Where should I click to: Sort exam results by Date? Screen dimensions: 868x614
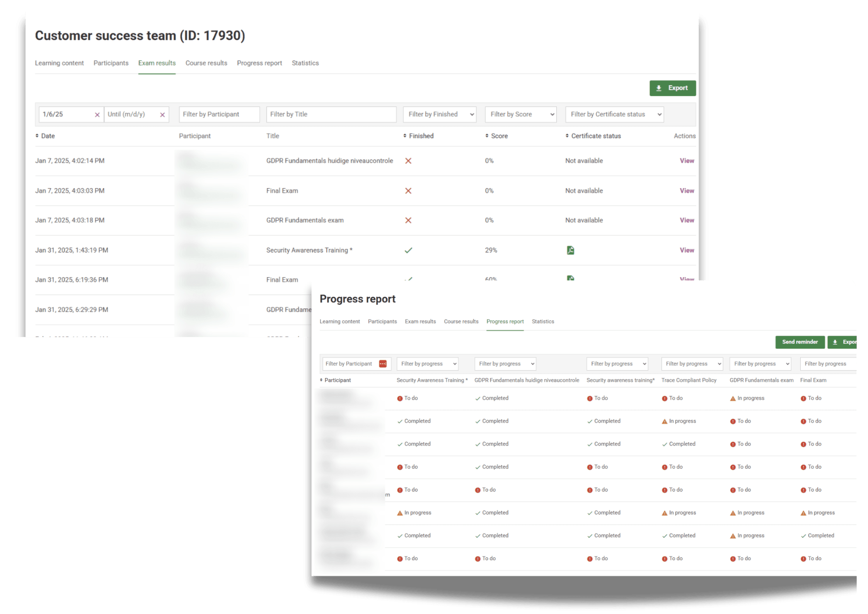pyautogui.click(x=45, y=136)
